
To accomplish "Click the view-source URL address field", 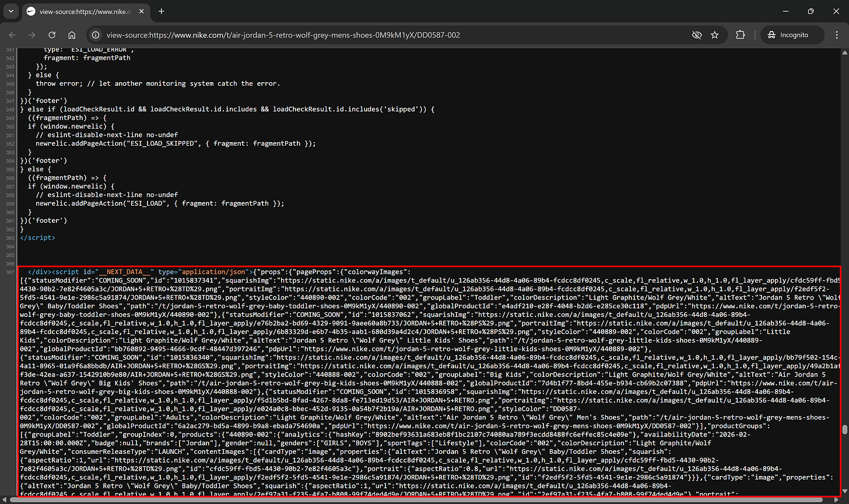I will pos(283,35).
